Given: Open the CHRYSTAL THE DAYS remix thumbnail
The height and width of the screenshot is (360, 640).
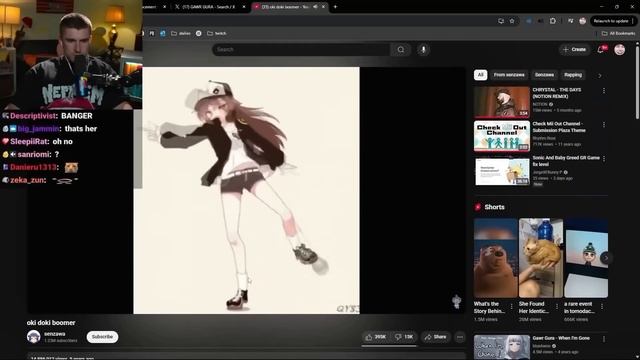Looking at the screenshot, I should point(502,102).
